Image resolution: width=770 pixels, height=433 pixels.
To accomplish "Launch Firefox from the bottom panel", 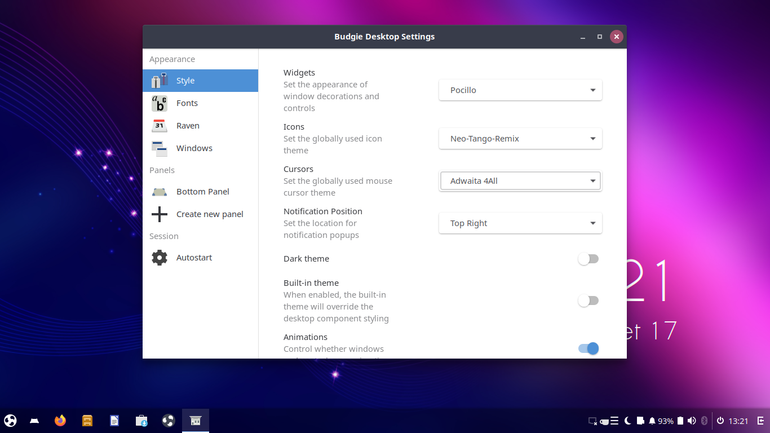I will coord(60,421).
